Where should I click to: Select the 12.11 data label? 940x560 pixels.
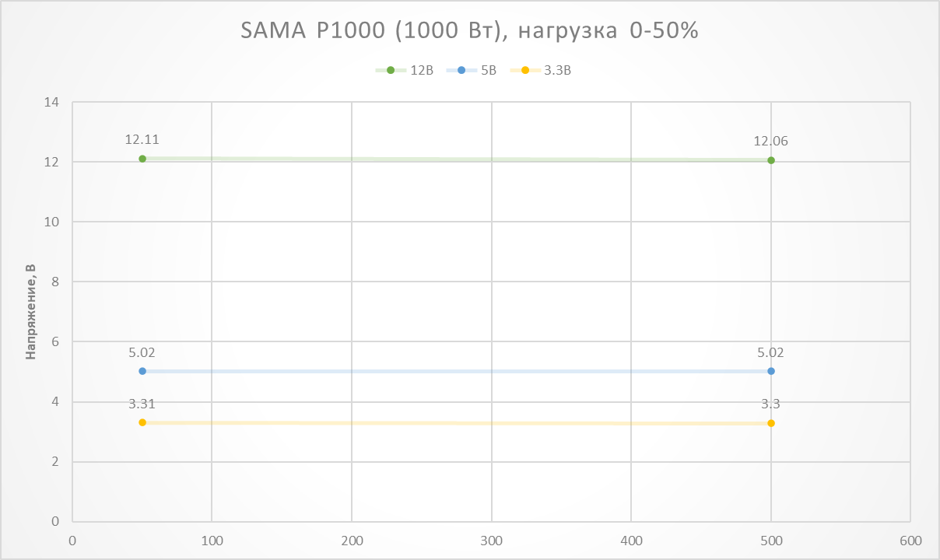[142, 140]
